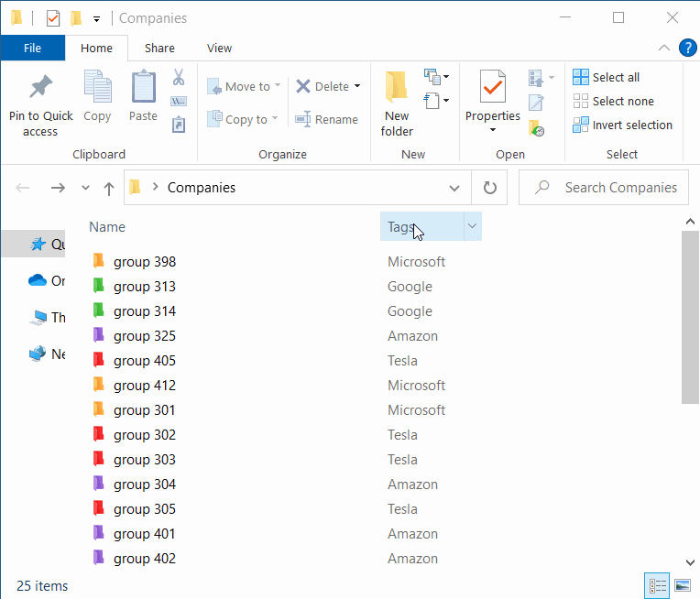Click the Rename button
Screen dimensions: 700x599
tap(327, 119)
